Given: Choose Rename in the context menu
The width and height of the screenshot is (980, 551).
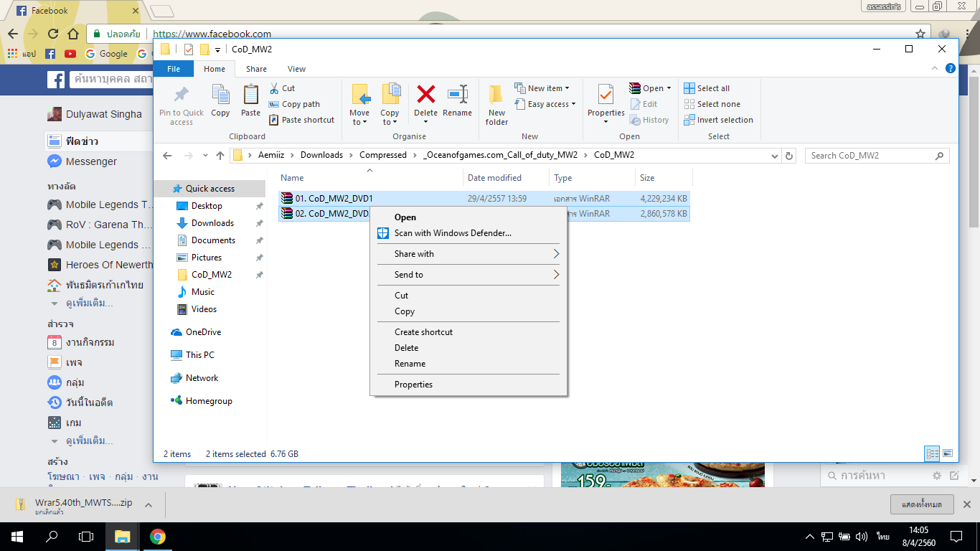Looking at the screenshot, I should [468, 364].
